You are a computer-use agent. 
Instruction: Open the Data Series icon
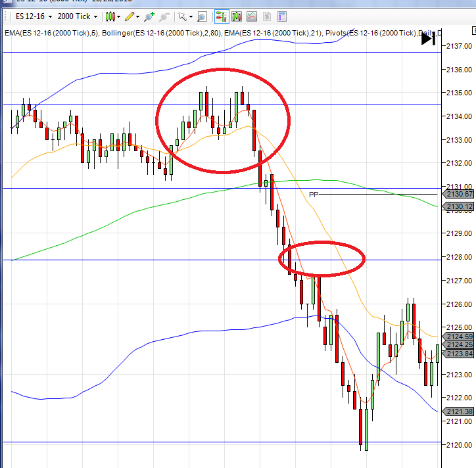point(237,16)
